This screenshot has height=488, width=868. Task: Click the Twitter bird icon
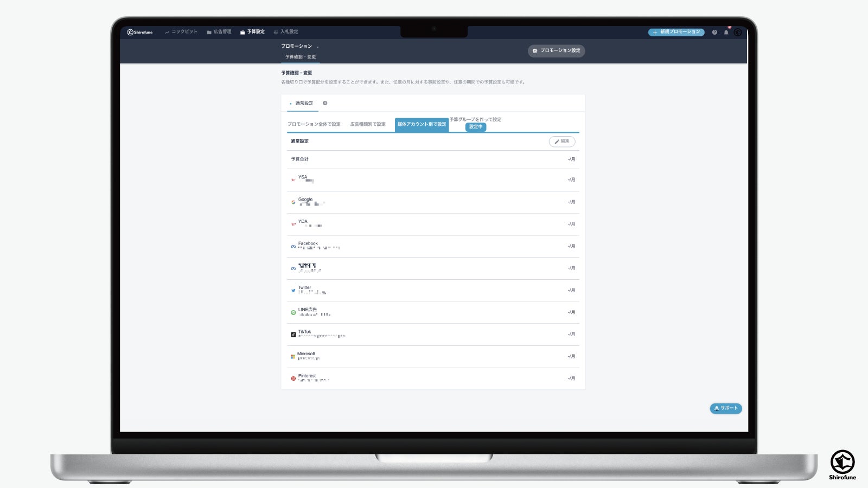click(293, 291)
